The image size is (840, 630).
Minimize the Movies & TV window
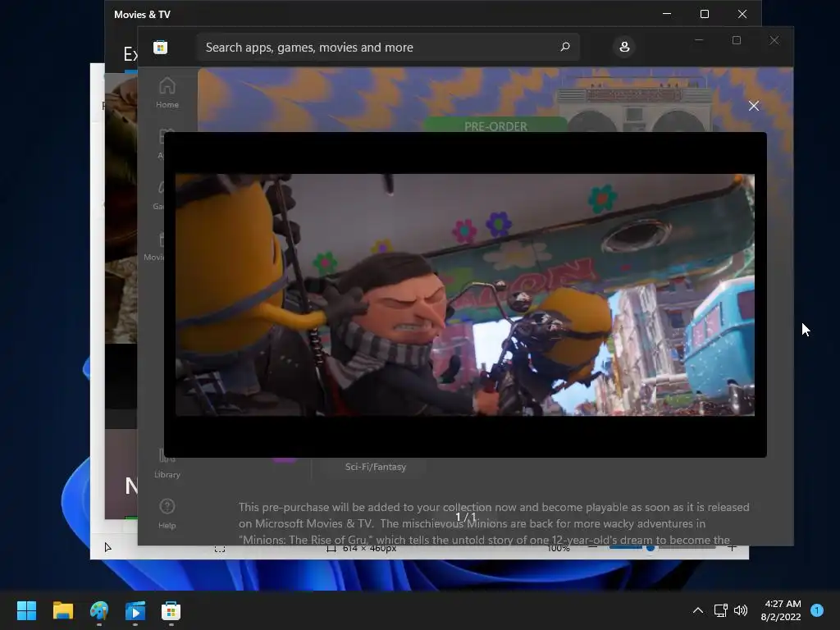[x=667, y=14]
